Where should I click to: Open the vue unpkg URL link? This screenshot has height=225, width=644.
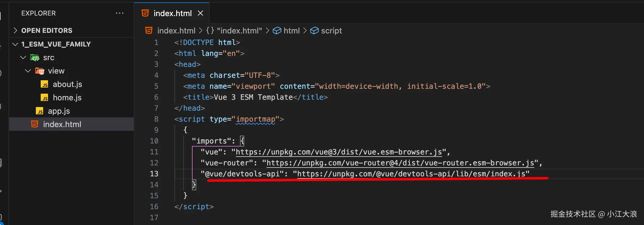pos(339,152)
